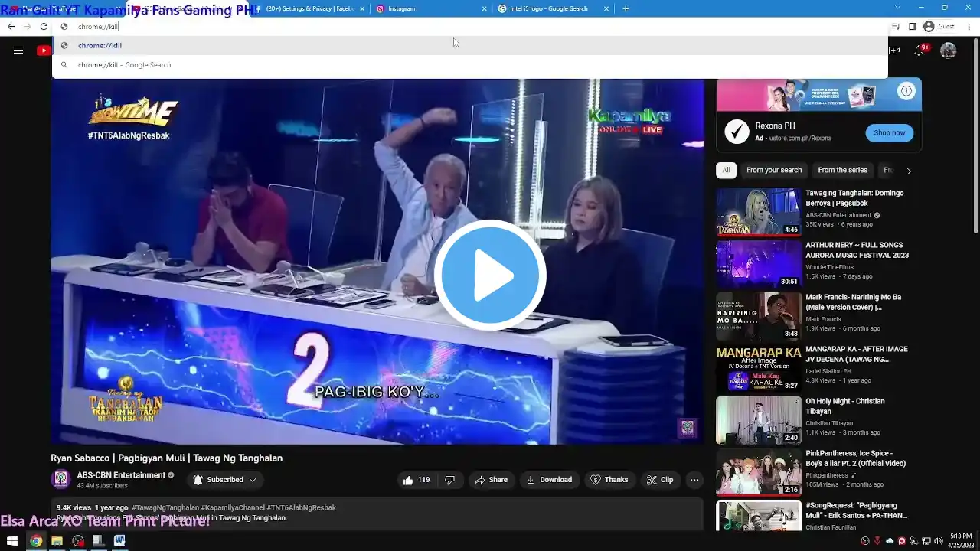The height and width of the screenshot is (551, 980).
Task: Open the YouTube account avatar menu
Action: coord(949,51)
